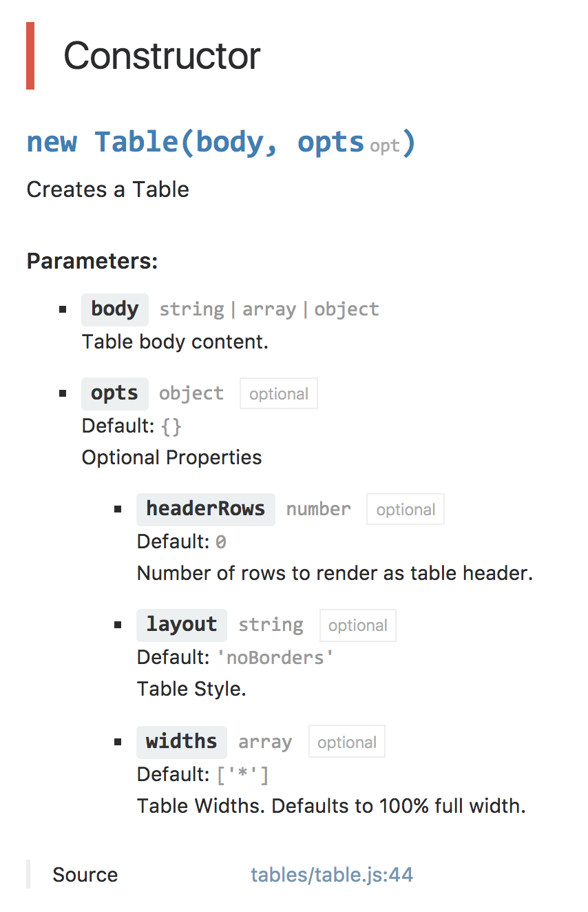Click the Parameters: label

point(92,262)
